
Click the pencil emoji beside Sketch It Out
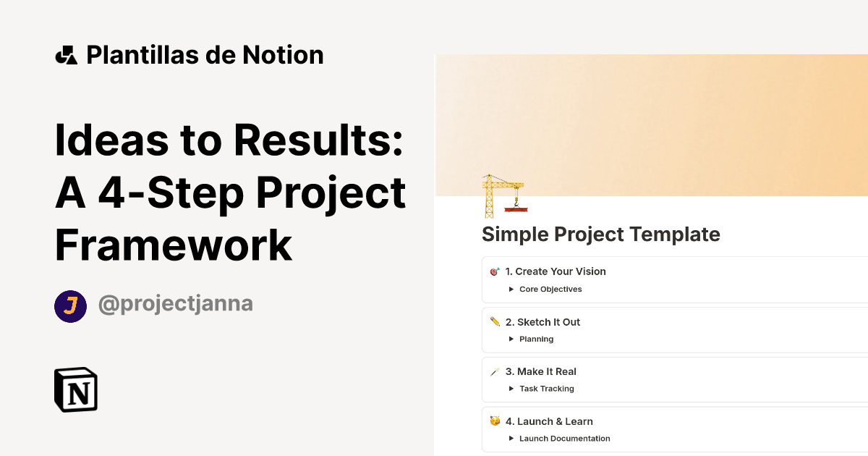[494, 321]
